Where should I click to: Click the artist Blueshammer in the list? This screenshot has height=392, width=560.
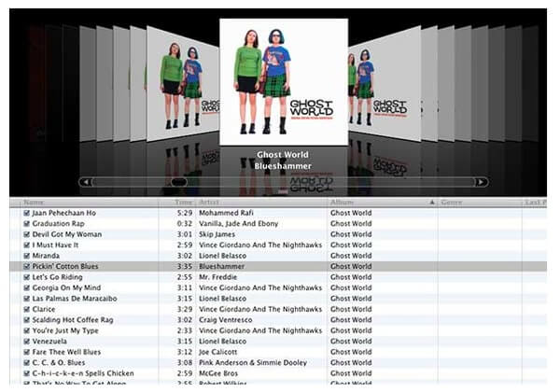pos(221,266)
